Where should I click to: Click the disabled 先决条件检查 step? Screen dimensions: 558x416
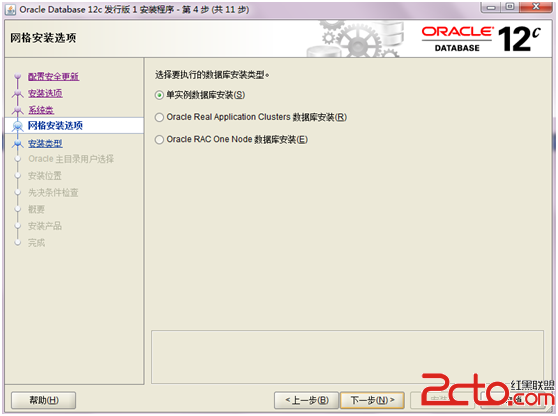[53, 193]
